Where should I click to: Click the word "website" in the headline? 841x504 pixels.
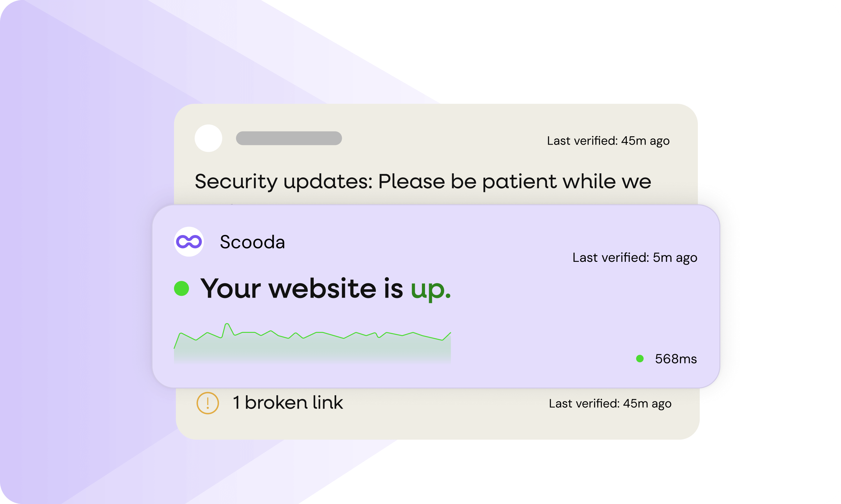click(x=322, y=289)
